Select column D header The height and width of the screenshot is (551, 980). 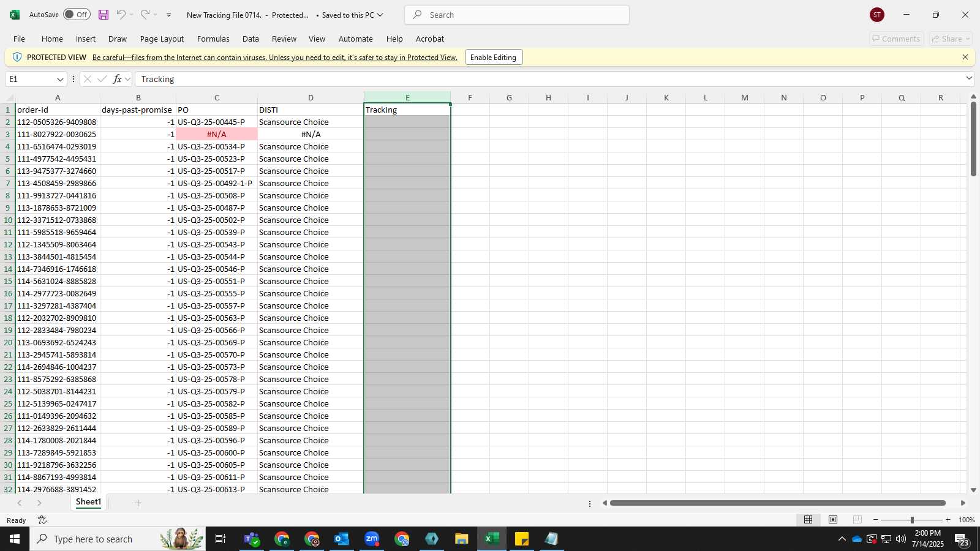pos(311,97)
